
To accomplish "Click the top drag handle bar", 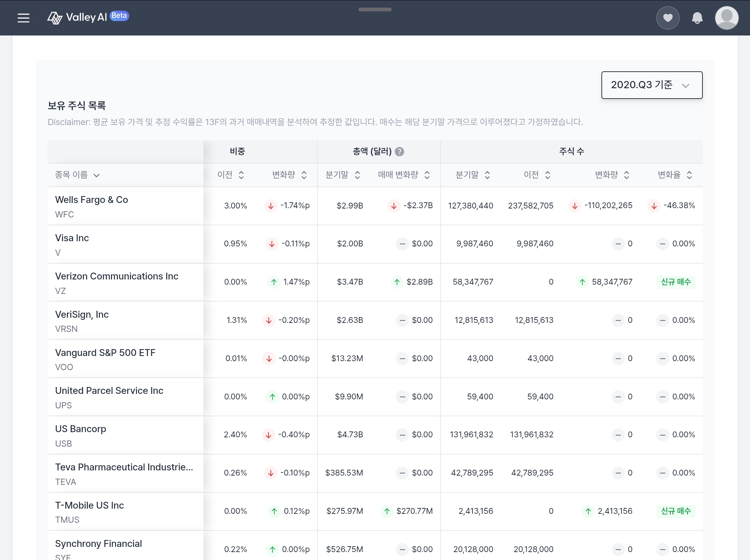I will pyautogui.click(x=375, y=10).
